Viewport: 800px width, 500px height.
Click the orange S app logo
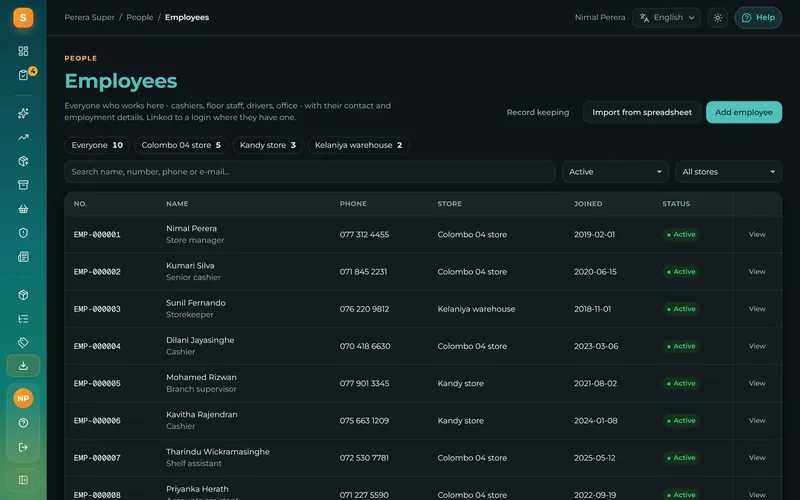[x=23, y=18]
